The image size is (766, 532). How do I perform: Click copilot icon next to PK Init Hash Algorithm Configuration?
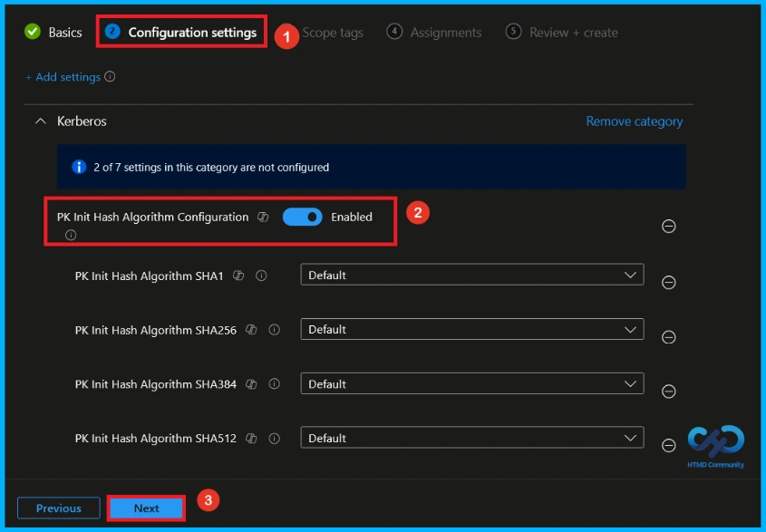click(x=263, y=217)
